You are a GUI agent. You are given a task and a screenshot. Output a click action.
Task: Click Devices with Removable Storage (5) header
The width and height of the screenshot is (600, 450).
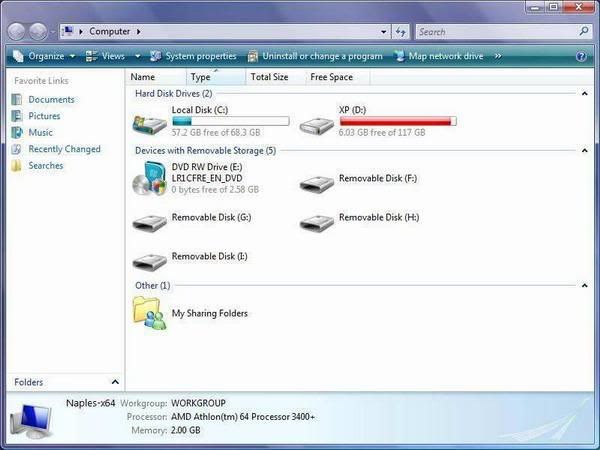205,150
